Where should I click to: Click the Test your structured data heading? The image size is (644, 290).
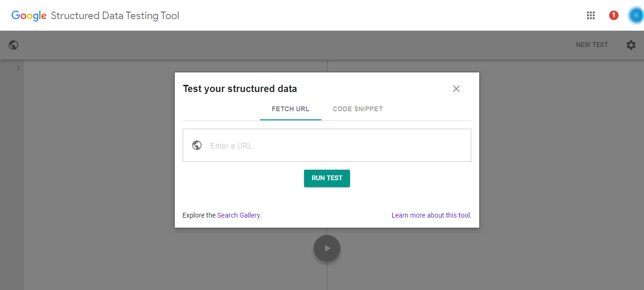coord(240,89)
